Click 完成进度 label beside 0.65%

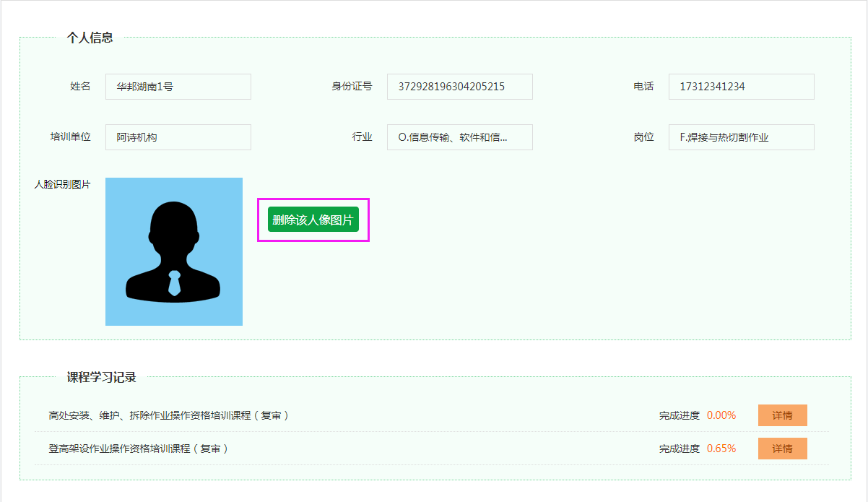[x=680, y=449]
